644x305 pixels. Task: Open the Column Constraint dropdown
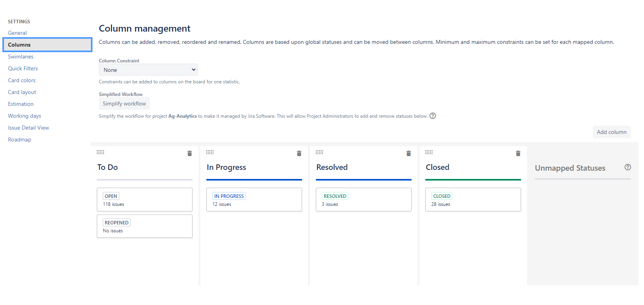148,70
